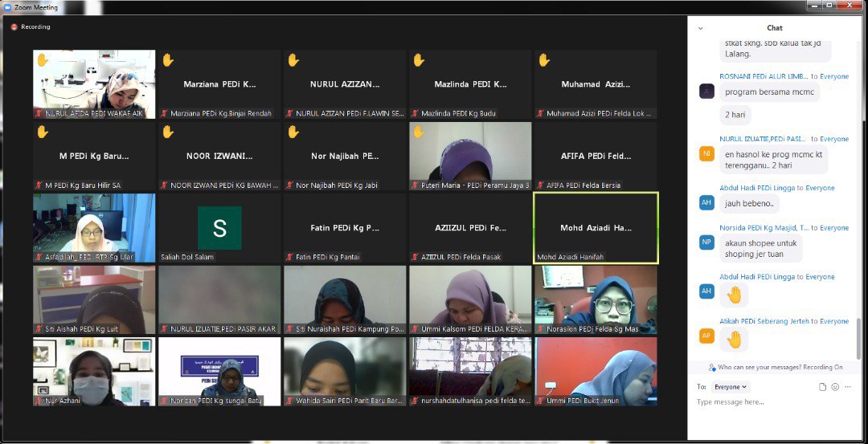Click raised hand on Puteri Maria's video
This screenshot has width=868, height=444.
tap(419, 131)
